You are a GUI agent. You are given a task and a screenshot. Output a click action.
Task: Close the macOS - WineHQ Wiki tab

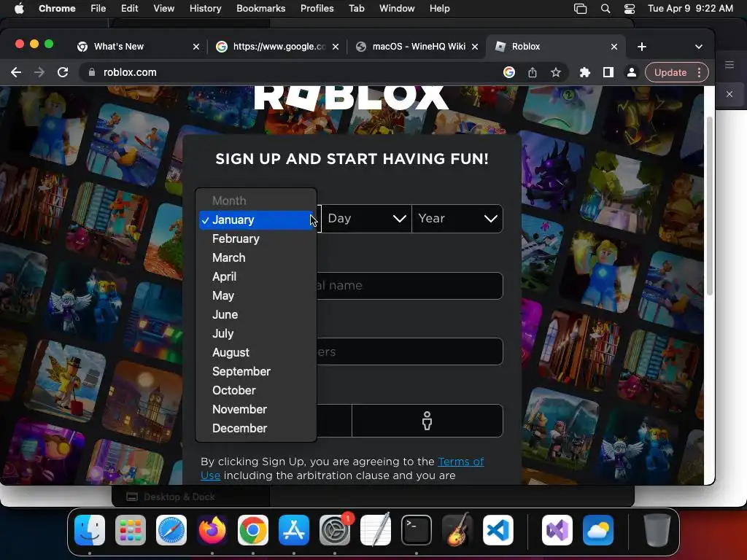click(474, 47)
